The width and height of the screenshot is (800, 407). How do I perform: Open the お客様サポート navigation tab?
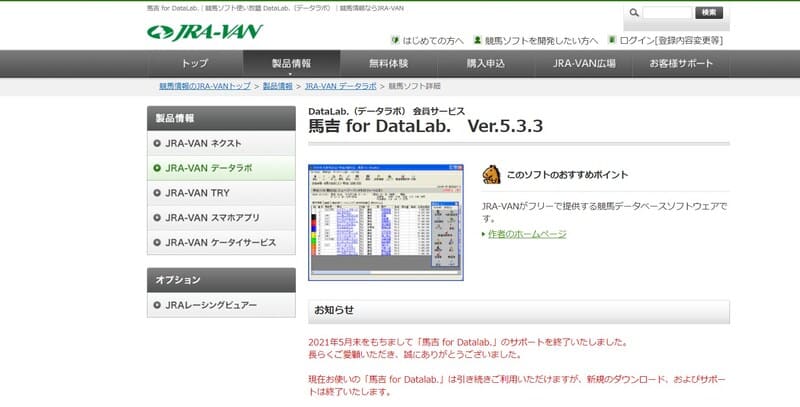681,63
